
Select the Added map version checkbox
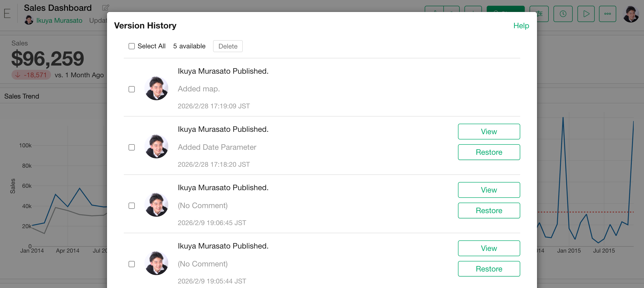(131, 89)
